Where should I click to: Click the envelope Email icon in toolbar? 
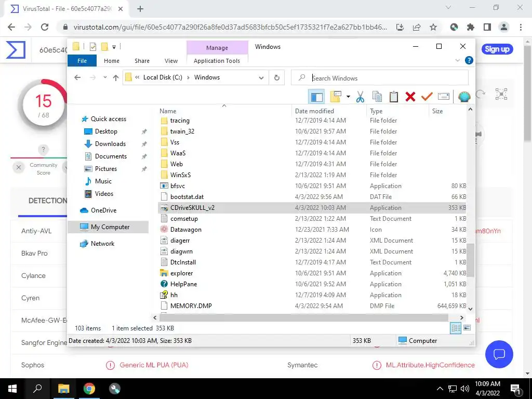[x=444, y=97]
